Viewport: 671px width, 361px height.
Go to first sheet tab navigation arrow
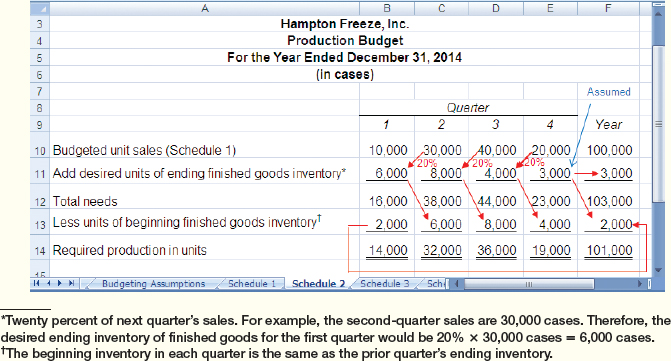pos(37,283)
